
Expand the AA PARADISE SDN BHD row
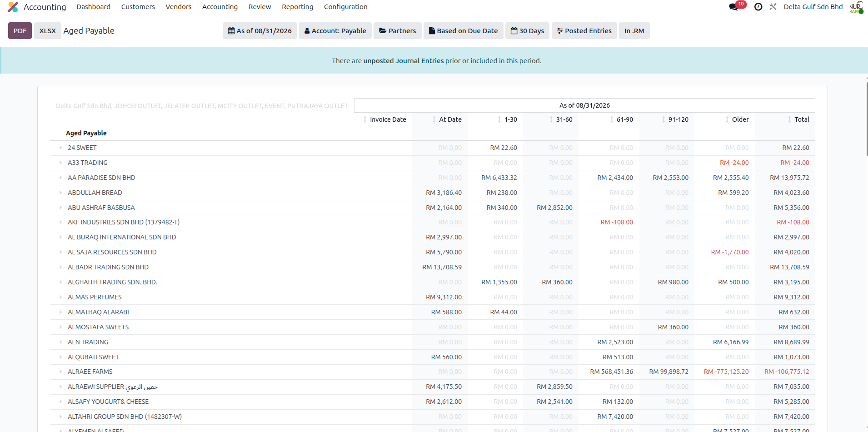tap(60, 178)
